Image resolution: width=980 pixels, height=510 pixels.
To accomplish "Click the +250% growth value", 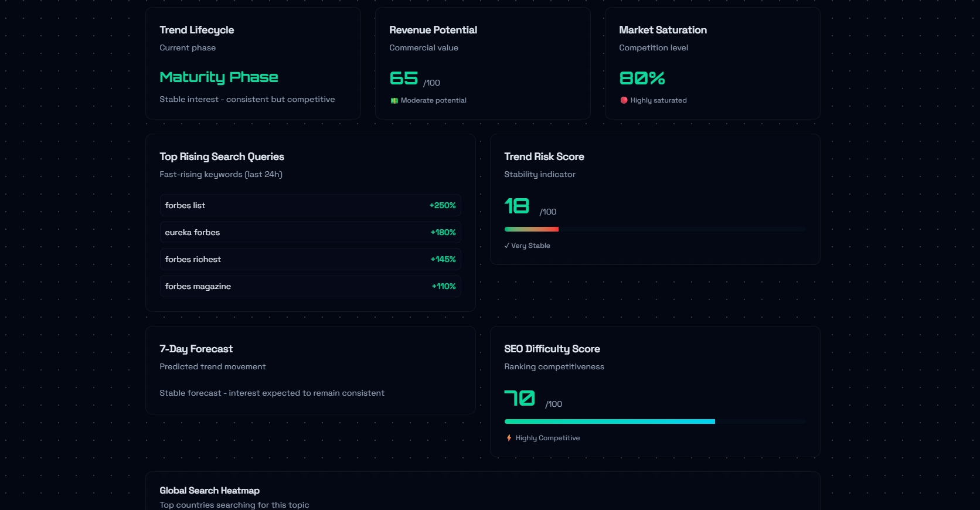I will click(x=443, y=205).
